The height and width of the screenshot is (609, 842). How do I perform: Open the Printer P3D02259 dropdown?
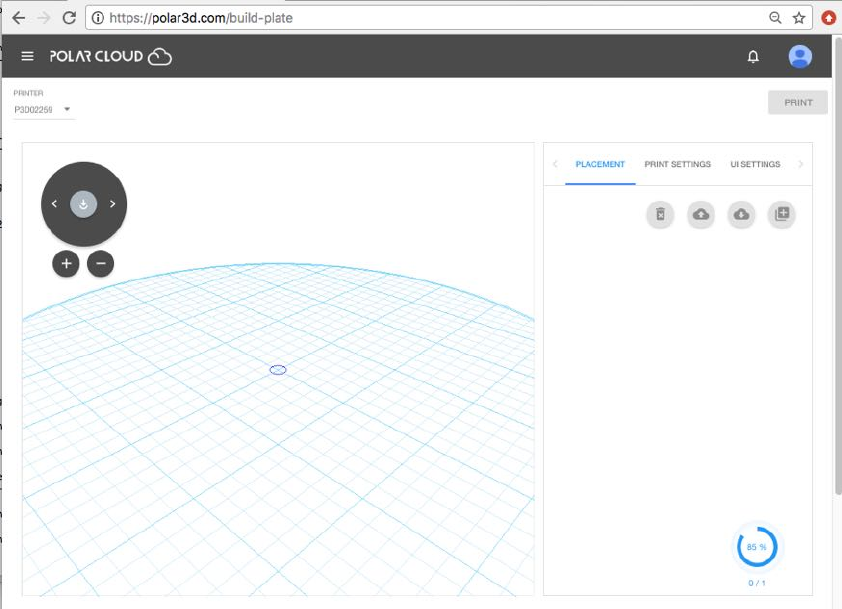(x=43, y=110)
